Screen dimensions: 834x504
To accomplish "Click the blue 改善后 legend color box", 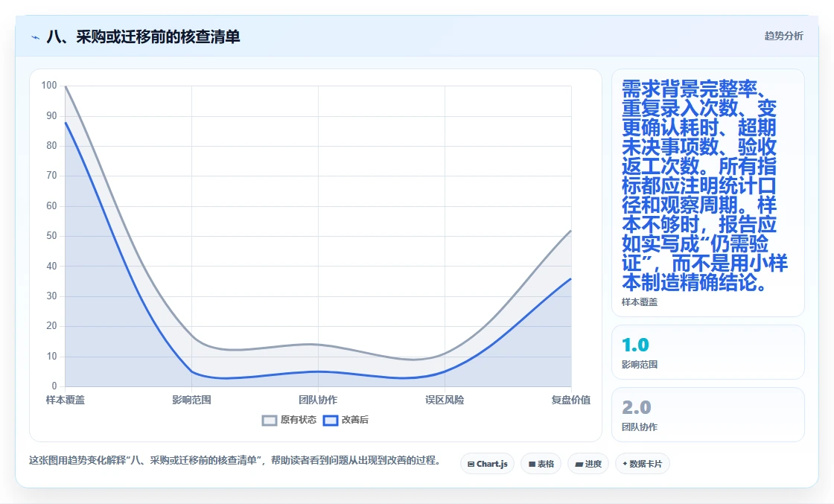I will point(331,421).
